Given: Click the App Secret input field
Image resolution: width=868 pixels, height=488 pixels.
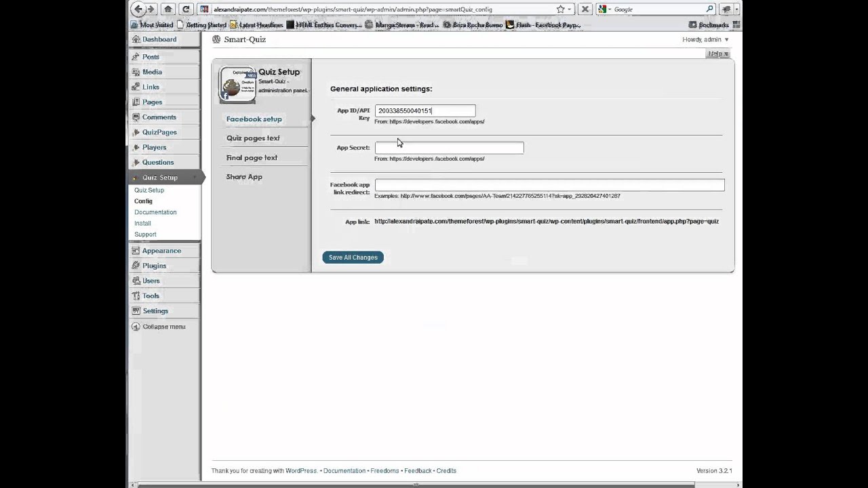Looking at the screenshot, I should point(449,148).
